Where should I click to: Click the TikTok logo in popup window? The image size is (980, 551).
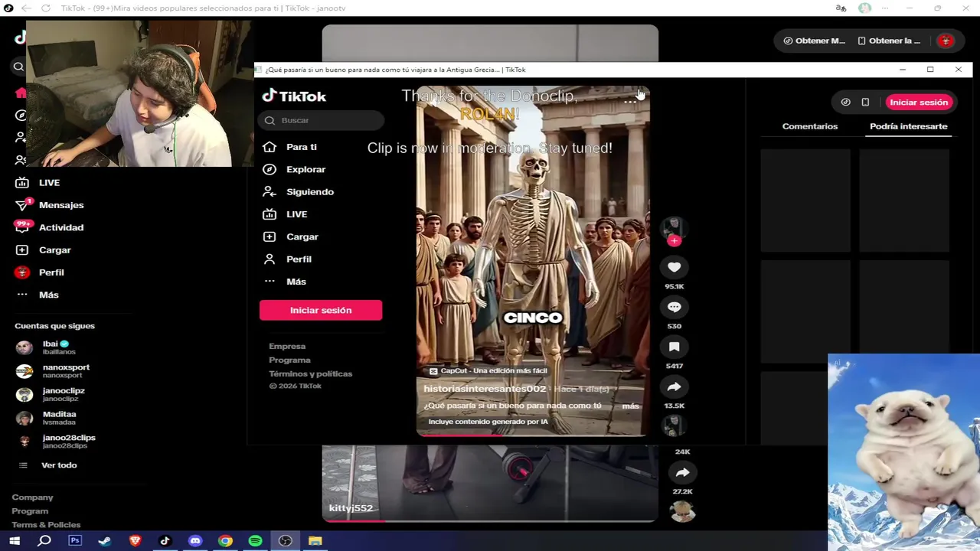tap(294, 96)
